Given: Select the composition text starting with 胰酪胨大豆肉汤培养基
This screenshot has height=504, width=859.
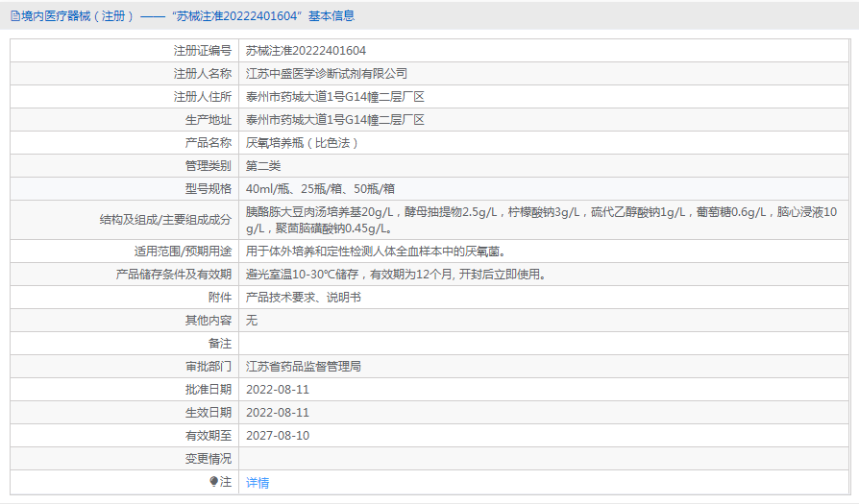Looking at the screenshot, I should (x=541, y=220).
